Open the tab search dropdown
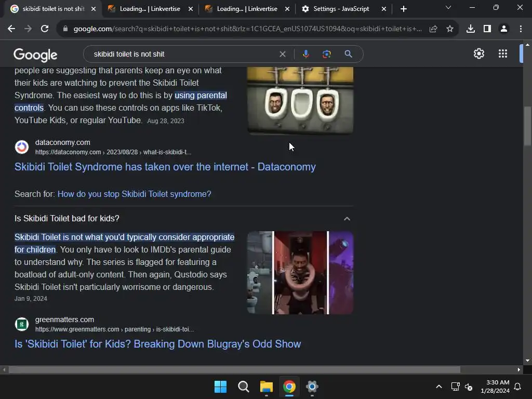Viewport: 532px width, 399px height. coord(448,7)
